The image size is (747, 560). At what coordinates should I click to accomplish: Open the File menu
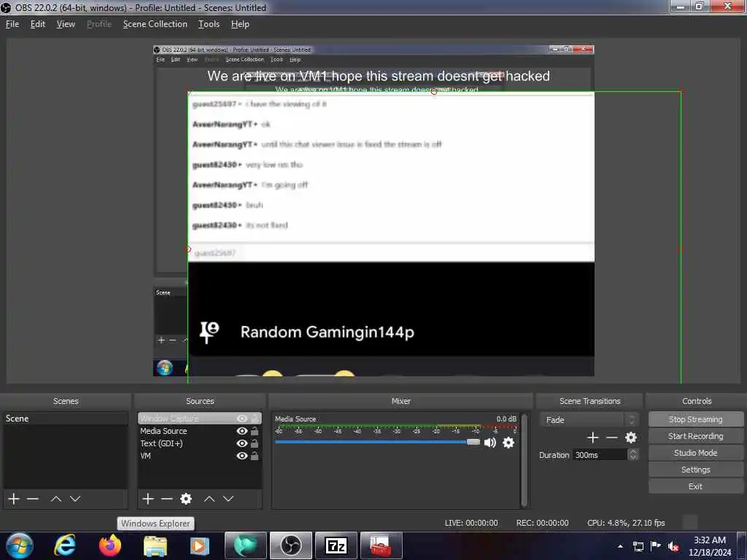coord(12,24)
